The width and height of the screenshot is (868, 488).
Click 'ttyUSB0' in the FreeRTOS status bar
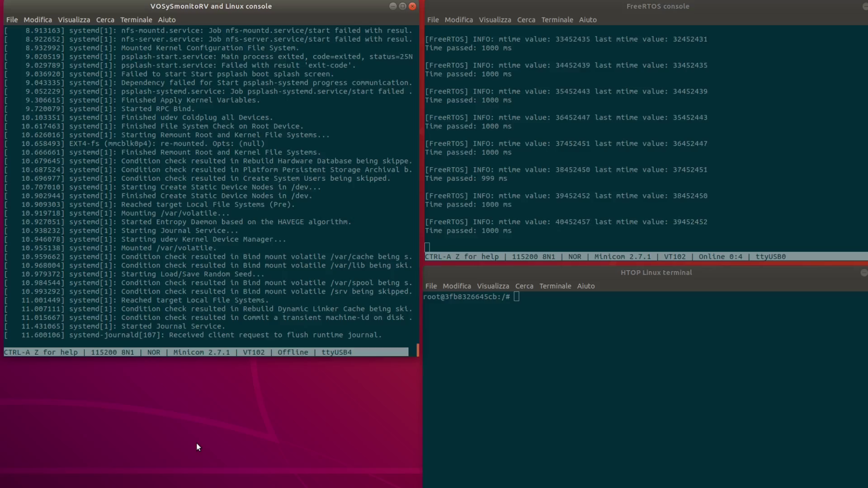coord(770,257)
